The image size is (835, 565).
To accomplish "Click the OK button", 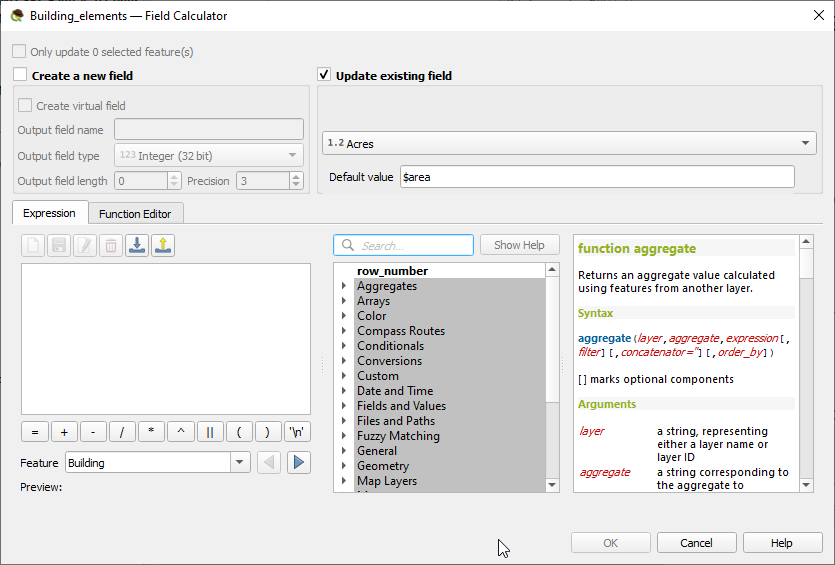I will click(x=611, y=543).
